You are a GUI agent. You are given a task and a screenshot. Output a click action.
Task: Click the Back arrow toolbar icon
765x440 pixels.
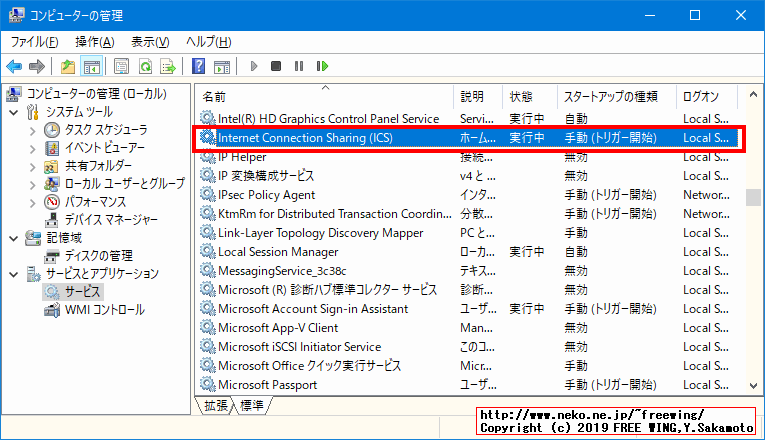pos(14,66)
